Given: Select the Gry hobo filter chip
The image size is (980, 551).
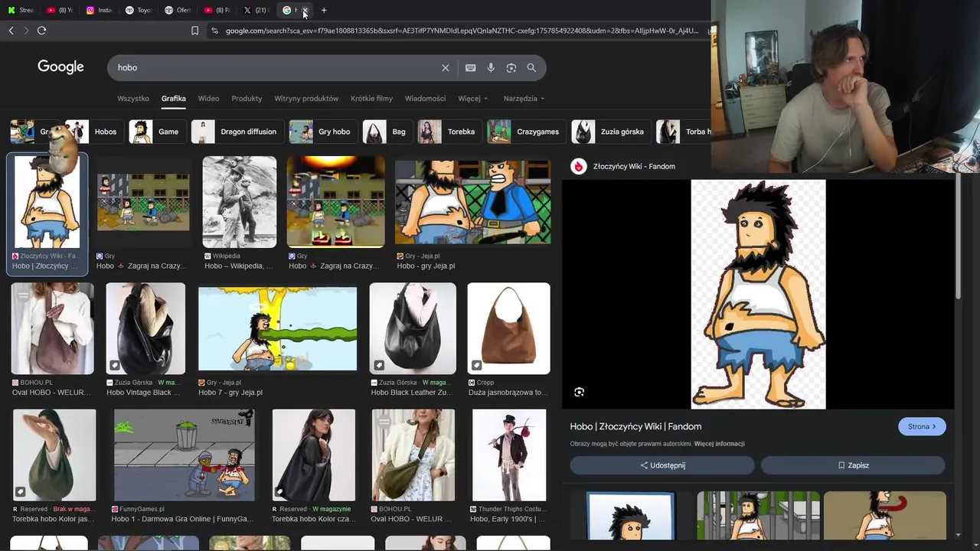Looking at the screenshot, I should click(x=322, y=132).
